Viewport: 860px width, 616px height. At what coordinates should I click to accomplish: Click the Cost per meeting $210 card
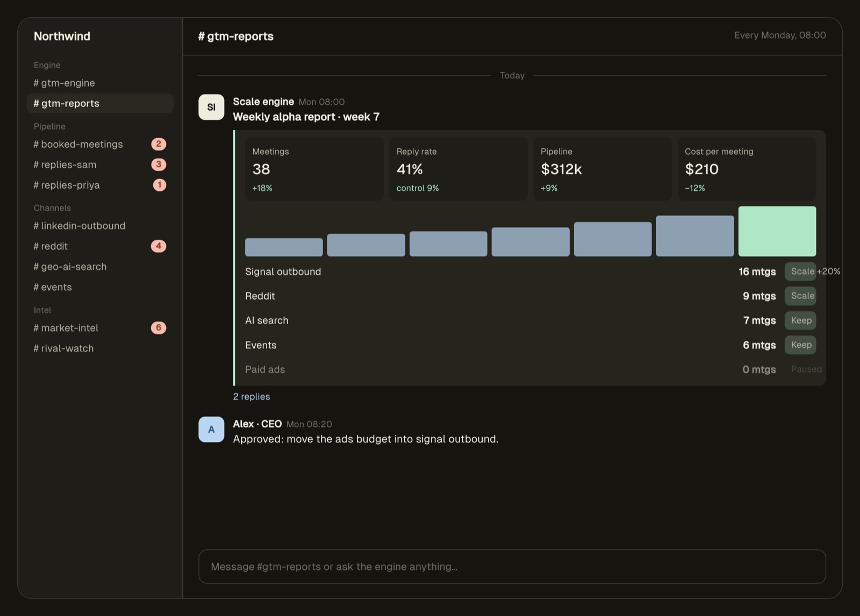[747, 169]
